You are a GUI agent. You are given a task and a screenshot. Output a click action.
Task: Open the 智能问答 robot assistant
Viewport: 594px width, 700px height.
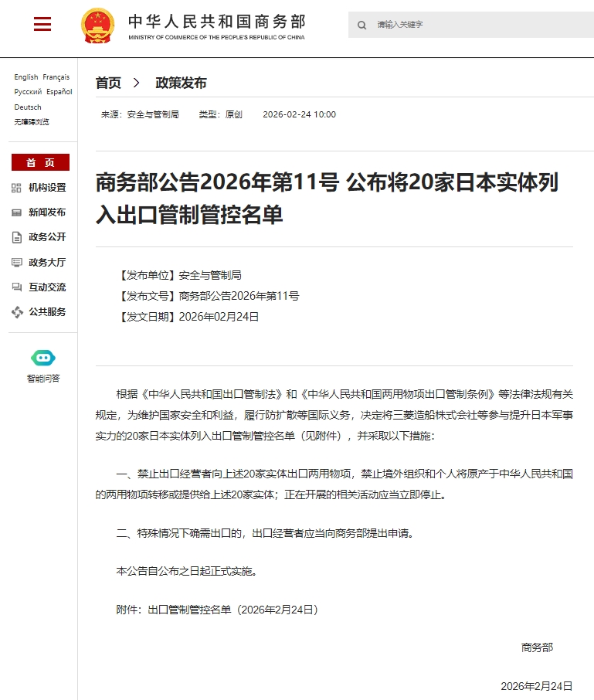(43, 358)
